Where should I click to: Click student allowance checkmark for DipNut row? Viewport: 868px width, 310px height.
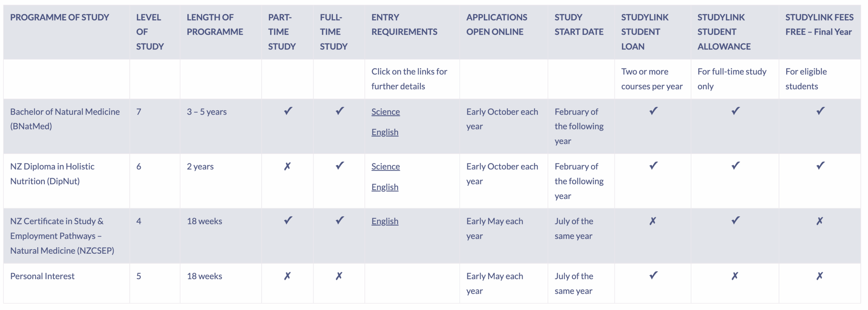pyautogui.click(x=735, y=166)
